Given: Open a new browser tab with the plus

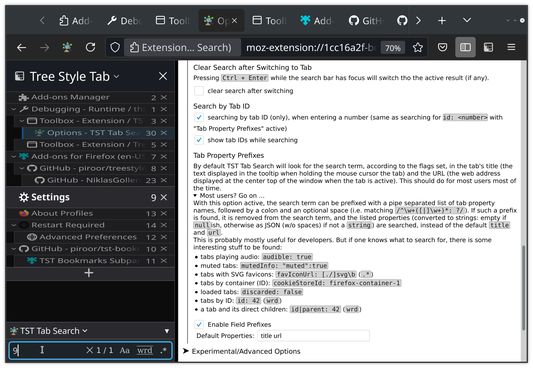Looking at the screenshot, I should coord(442,21).
